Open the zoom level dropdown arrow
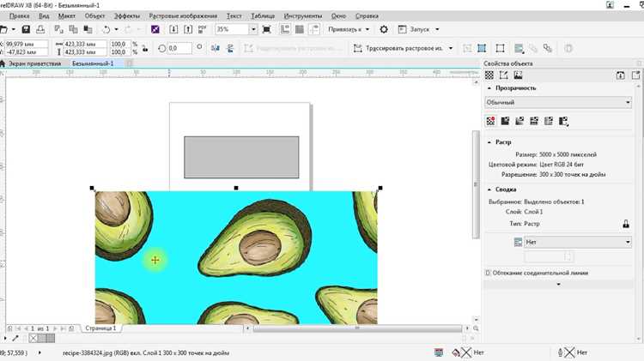 point(253,29)
